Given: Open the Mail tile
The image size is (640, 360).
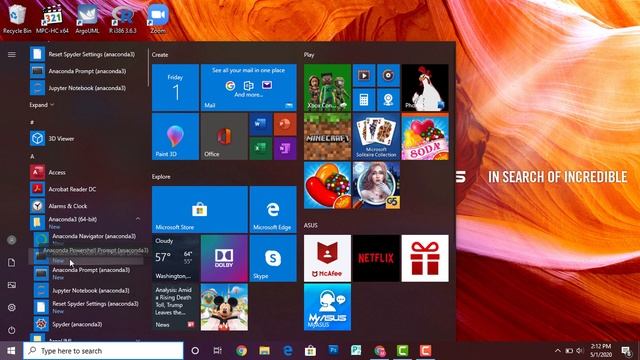Looking at the screenshot, I should click(249, 87).
